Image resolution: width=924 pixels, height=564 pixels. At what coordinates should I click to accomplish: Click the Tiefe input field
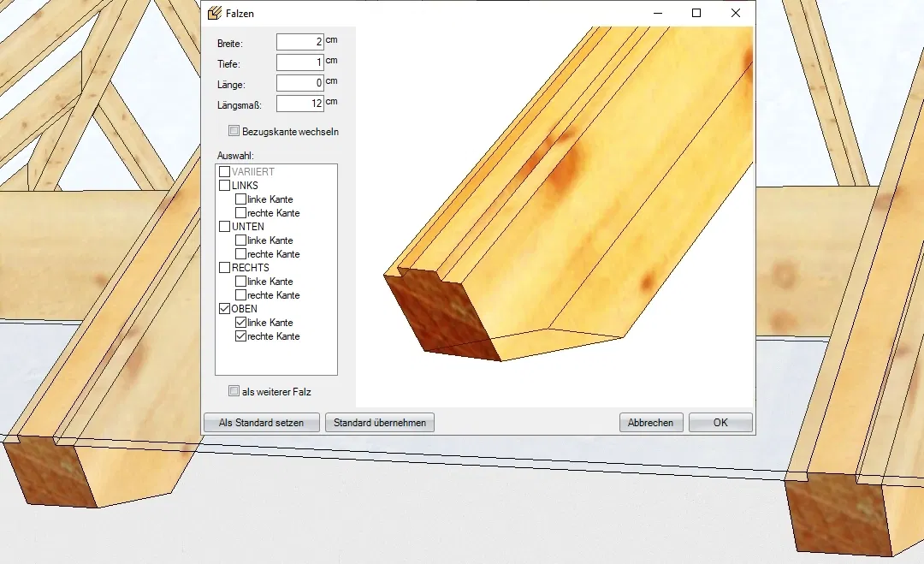[299, 62]
